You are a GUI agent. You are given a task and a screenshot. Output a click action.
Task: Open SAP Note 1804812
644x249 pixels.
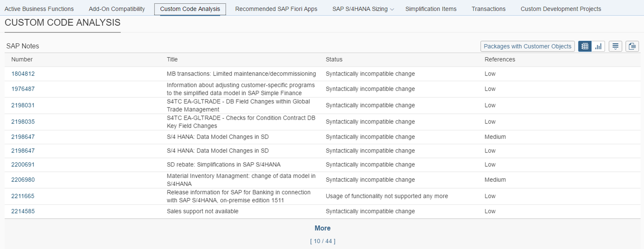pyautogui.click(x=23, y=74)
